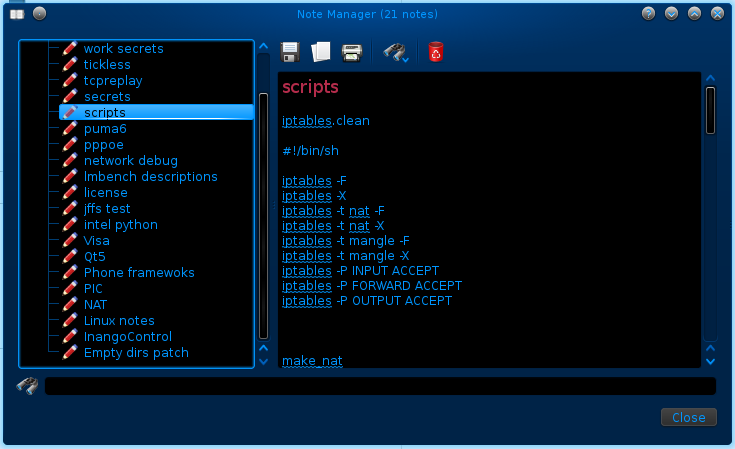Click the binoculars icon beside the search field
Image resolution: width=735 pixels, height=449 pixels.
click(27, 386)
